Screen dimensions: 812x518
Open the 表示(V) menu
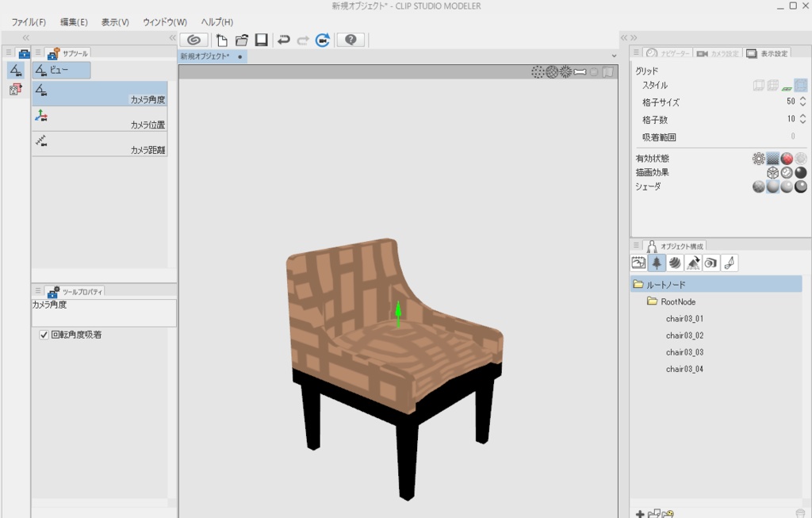pos(115,22)
